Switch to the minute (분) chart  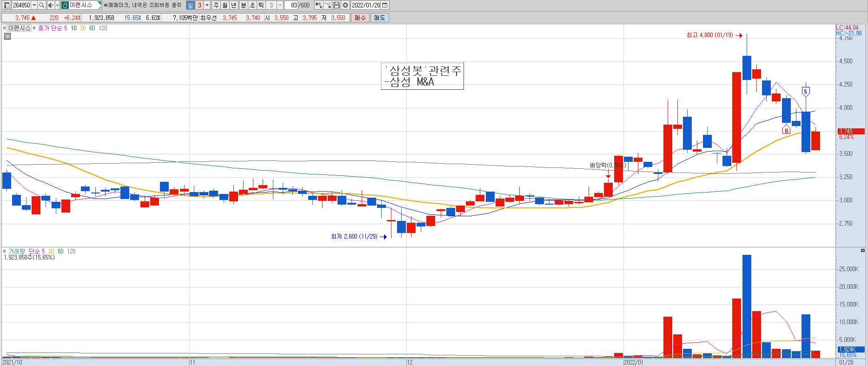(243, 5)
